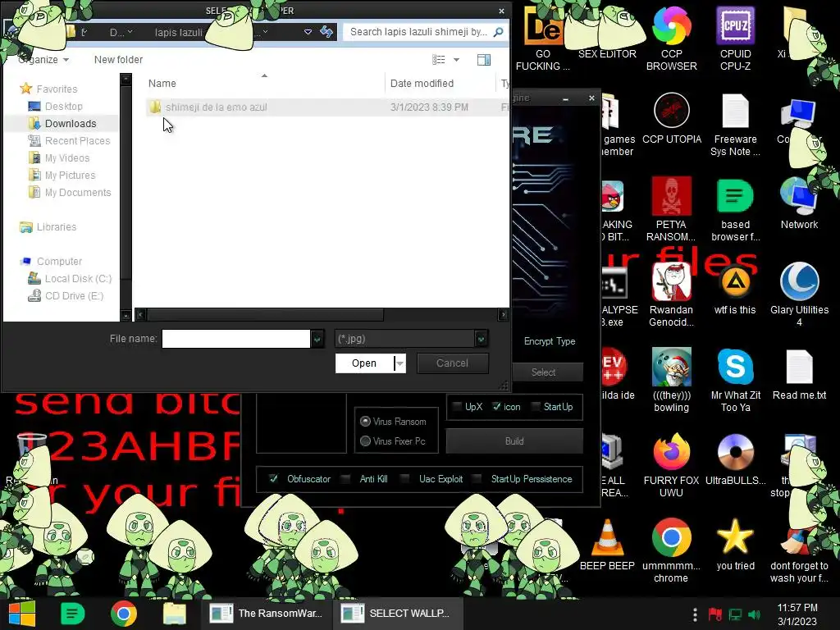
Task: Click the Build button
Action: [x=514, y=441]
